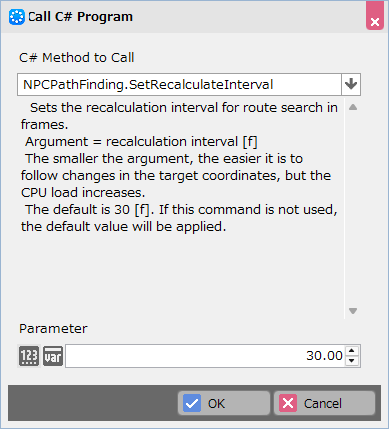Click the blue app icon in title bar
This screenshot has width=389, height=429.
click(16, 17)
